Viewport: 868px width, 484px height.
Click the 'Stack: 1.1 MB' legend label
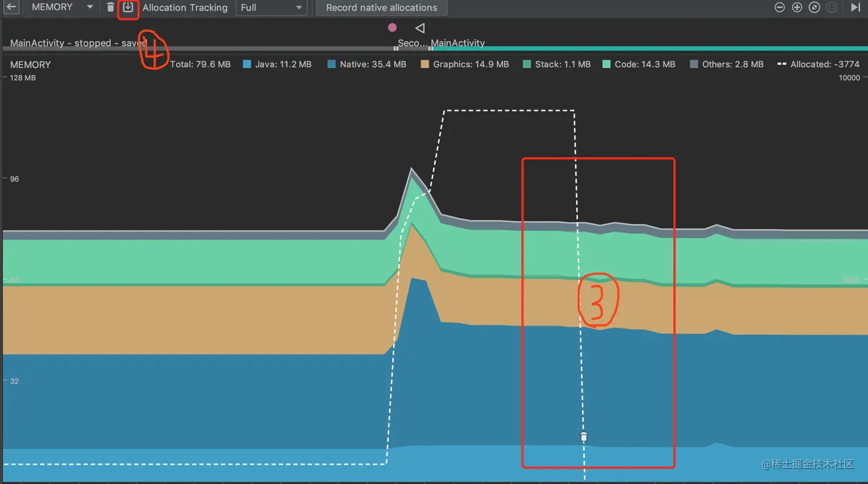563,64
